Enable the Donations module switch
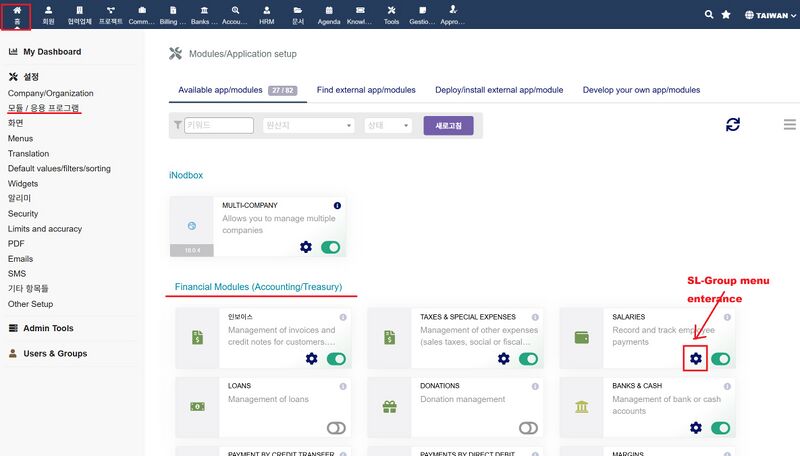800x456 pixels. (529, 428)
